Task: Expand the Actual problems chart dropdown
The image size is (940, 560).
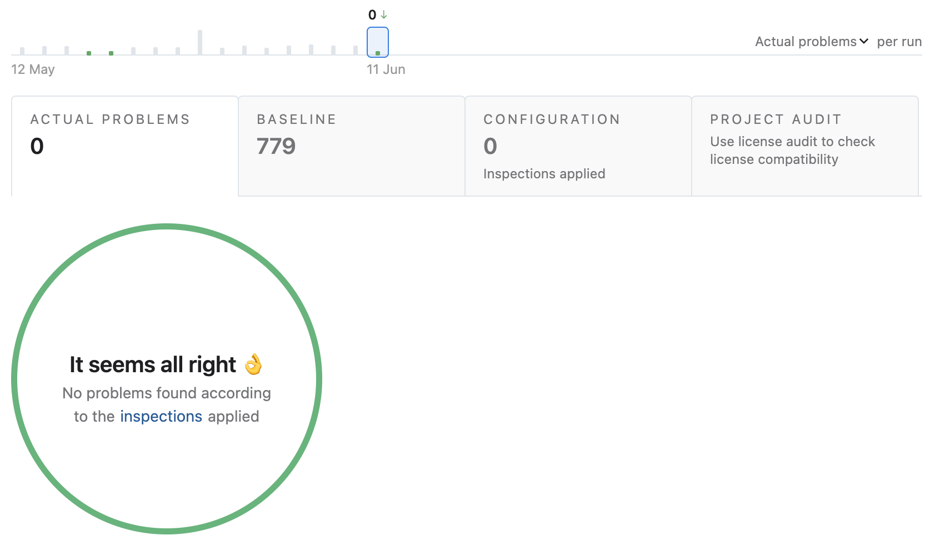Action: 811,42
